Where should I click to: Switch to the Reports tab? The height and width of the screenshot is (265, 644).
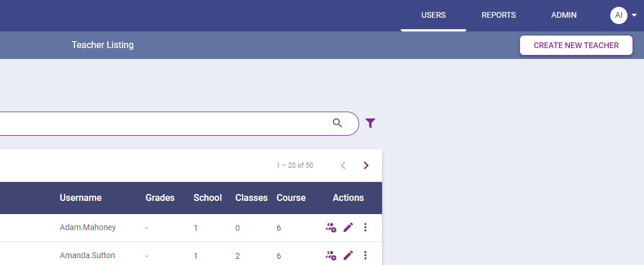tap(498, 15)
